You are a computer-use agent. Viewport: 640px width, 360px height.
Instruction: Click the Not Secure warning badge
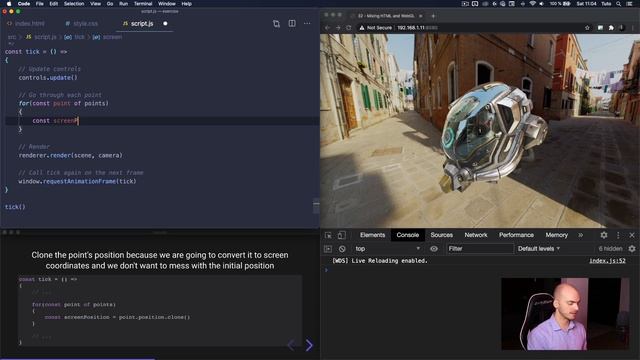point(376,28)
